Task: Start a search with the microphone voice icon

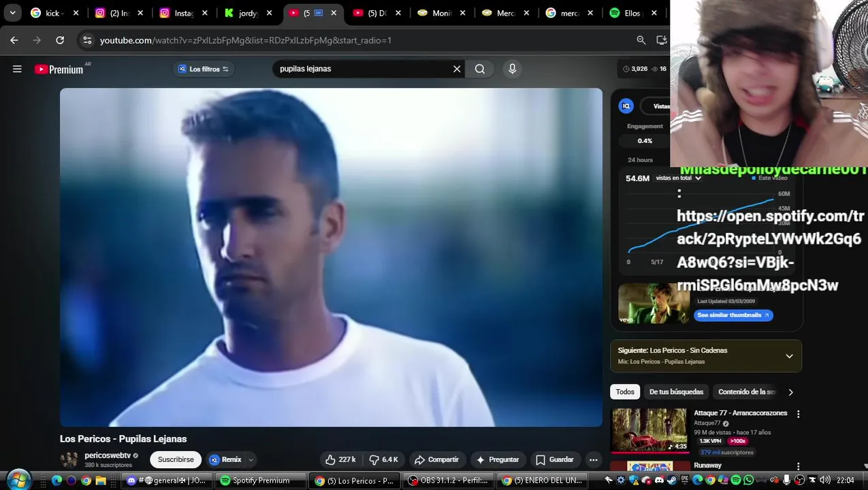Action: (x=513, y=69)
